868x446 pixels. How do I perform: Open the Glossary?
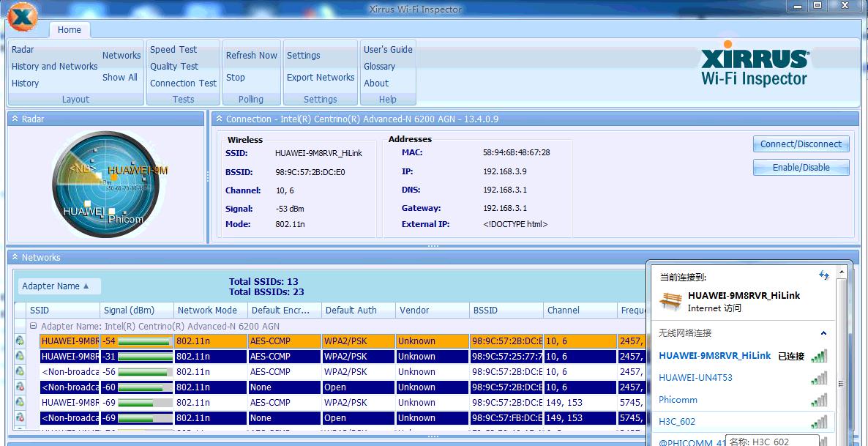pyautogui.click(x=379, y=67)
